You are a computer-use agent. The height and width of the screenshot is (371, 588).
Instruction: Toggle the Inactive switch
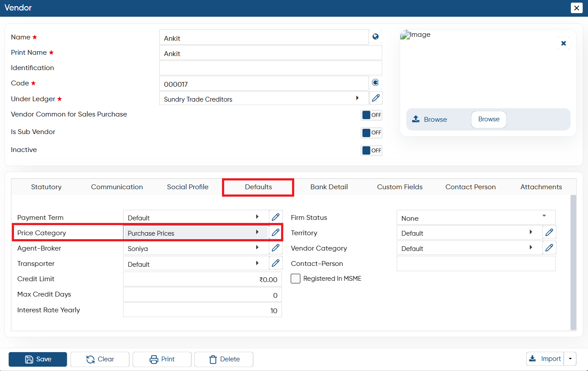coord(371,151)
